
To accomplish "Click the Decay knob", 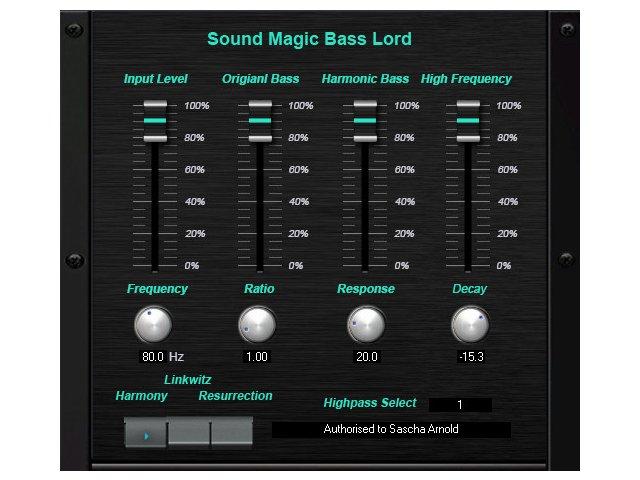I will pyautogui.click(x=470, y=325).
